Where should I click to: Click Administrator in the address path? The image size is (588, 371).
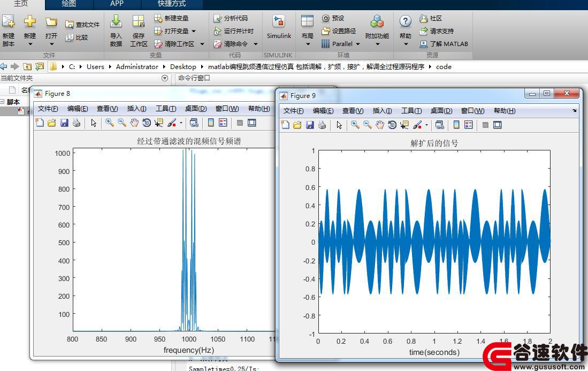(x=137, y=67)
